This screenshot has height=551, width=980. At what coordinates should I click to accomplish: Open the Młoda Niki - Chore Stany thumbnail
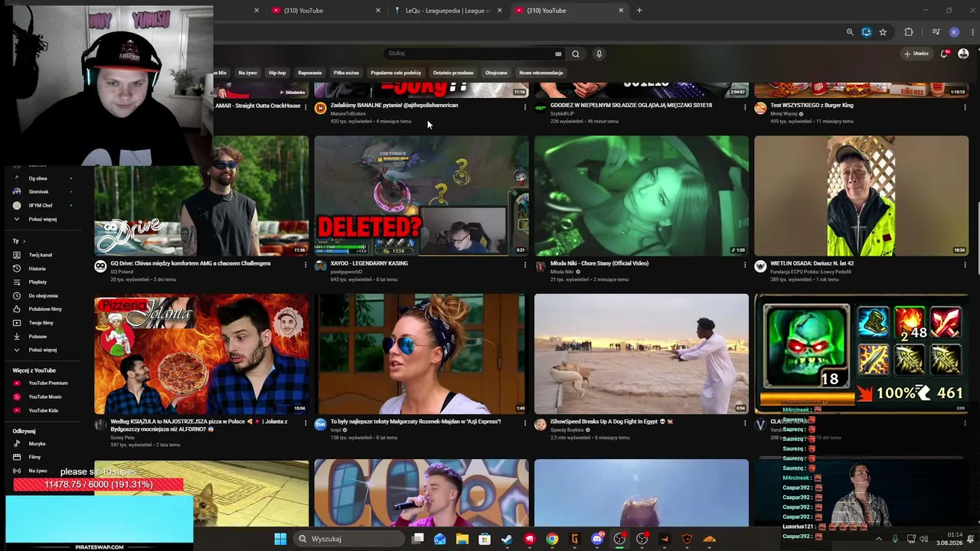pyautogui.click(x=642, y=196)
